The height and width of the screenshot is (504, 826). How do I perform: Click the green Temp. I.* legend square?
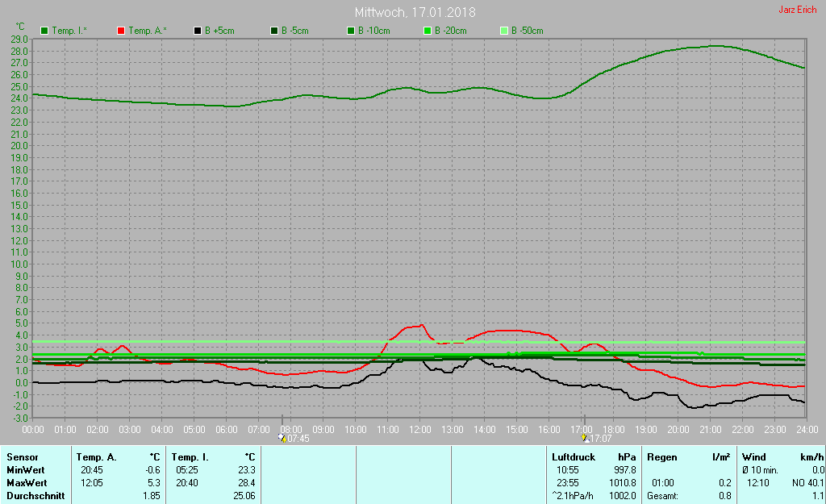[44, 31]
